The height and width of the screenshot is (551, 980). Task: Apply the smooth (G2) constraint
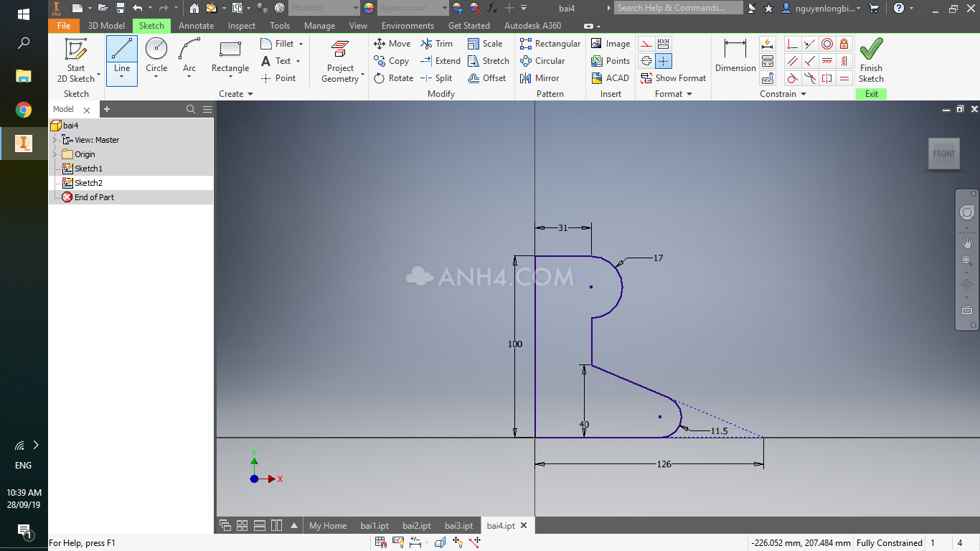click(x=809, y=78)
